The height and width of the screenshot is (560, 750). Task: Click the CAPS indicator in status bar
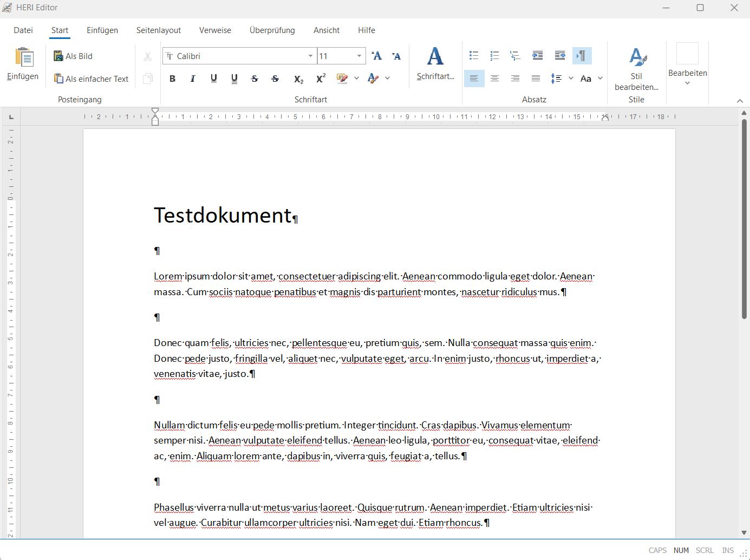657,550
